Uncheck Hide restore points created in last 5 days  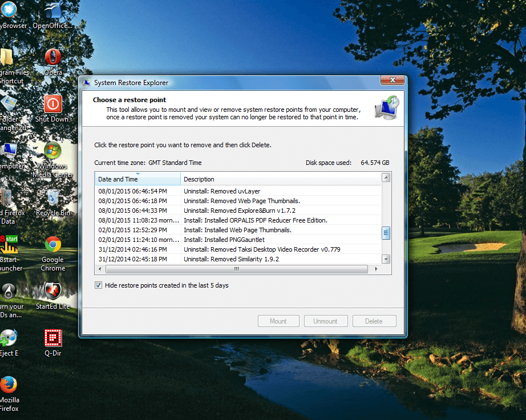tap(99, 285)
